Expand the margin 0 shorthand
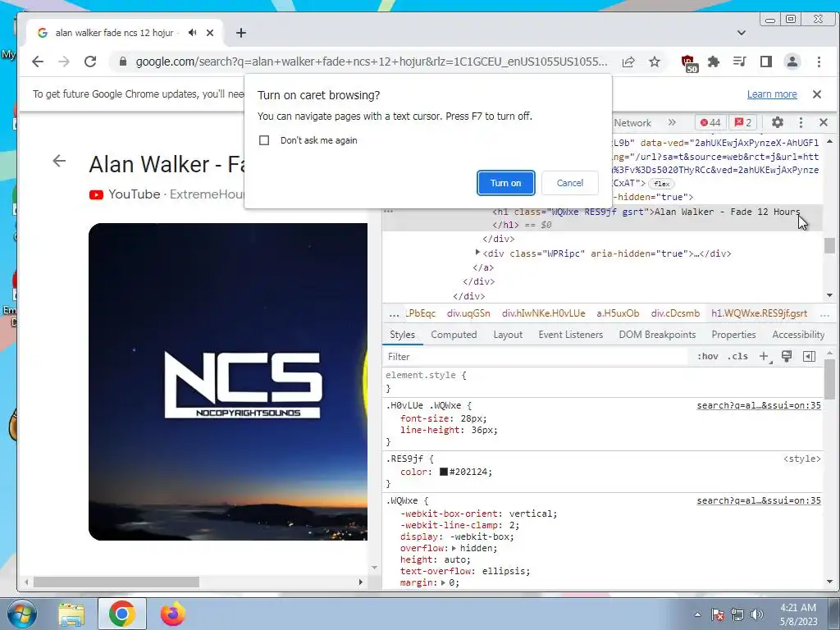This screenshot has width=840, height=630. point(443,583)
